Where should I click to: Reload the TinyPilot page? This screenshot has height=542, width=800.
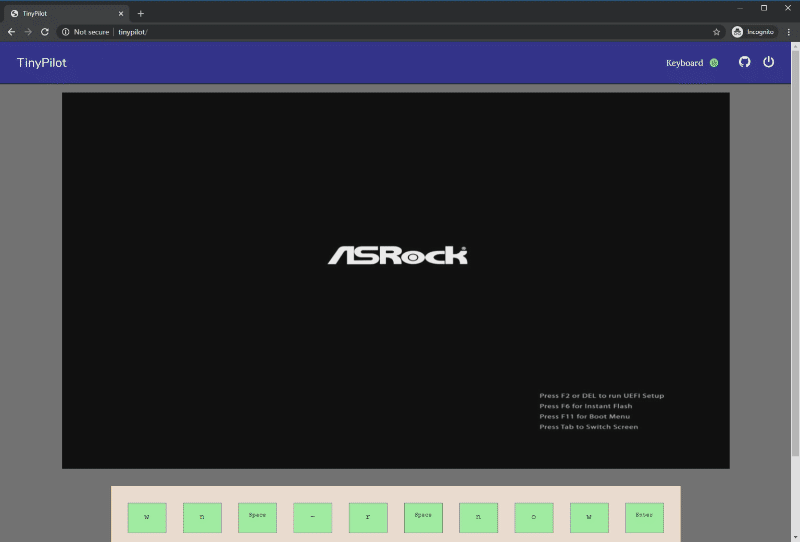45,32
